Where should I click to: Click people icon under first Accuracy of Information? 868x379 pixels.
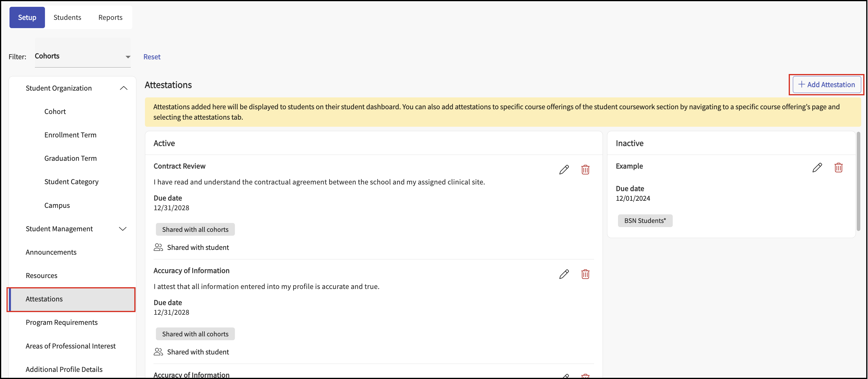click(x=158, y=352)
